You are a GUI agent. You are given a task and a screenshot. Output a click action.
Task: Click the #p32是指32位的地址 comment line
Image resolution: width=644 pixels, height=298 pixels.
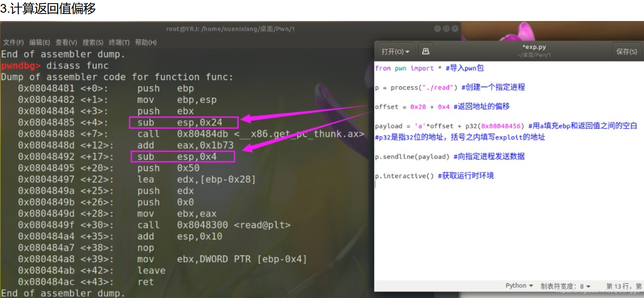[460, 137]
